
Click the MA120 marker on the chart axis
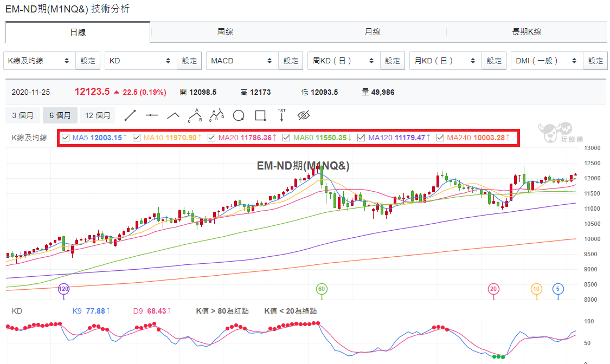click(63, 289)
